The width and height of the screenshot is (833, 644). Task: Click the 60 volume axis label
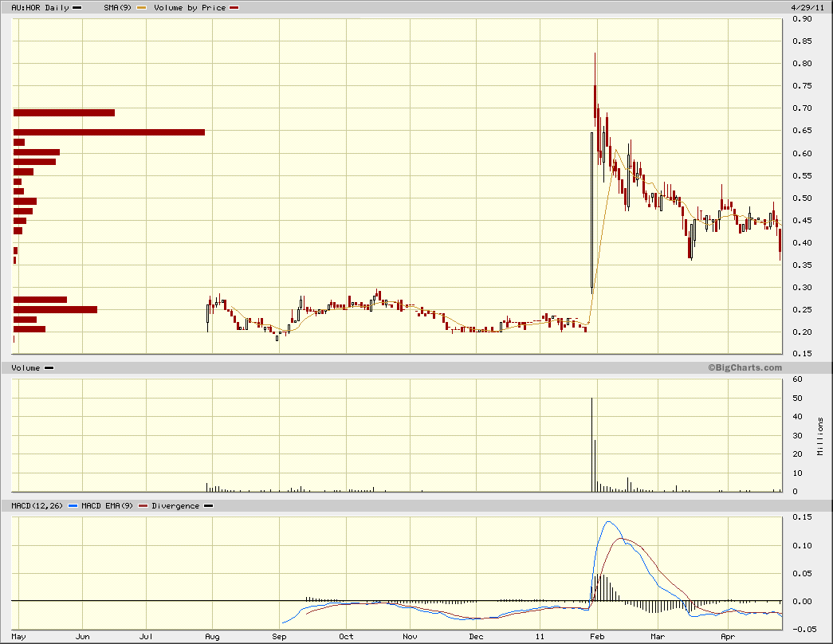[797, 379]
